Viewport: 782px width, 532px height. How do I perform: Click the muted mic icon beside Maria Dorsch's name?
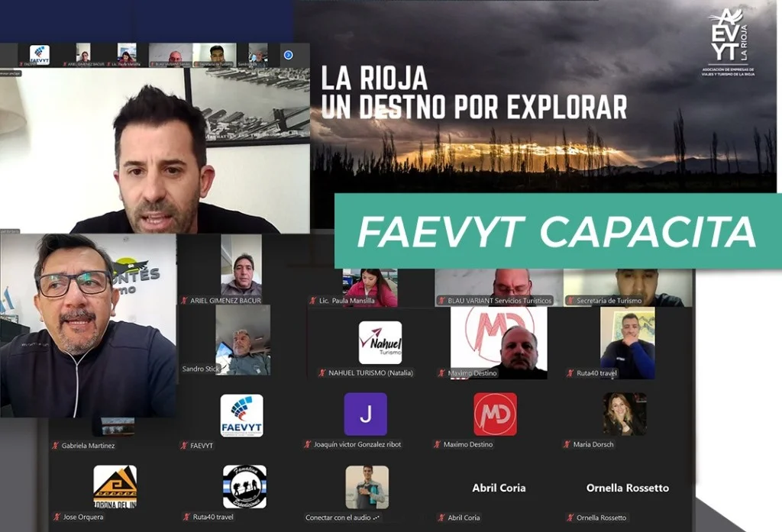click(567, 445)
